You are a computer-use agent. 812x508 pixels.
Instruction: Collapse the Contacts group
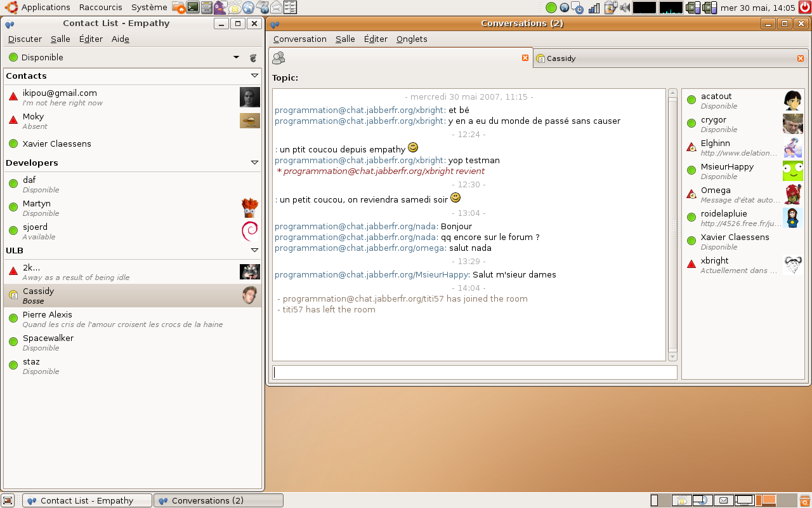pos(254,76)
